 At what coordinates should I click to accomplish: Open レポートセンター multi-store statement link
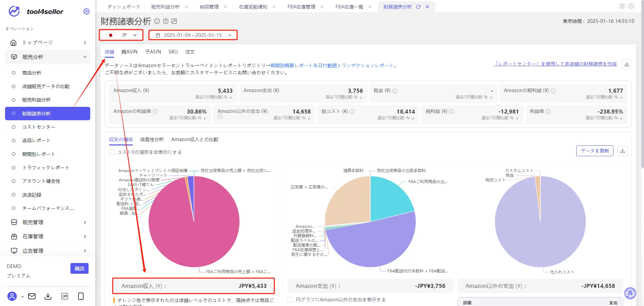pos(555,64)
